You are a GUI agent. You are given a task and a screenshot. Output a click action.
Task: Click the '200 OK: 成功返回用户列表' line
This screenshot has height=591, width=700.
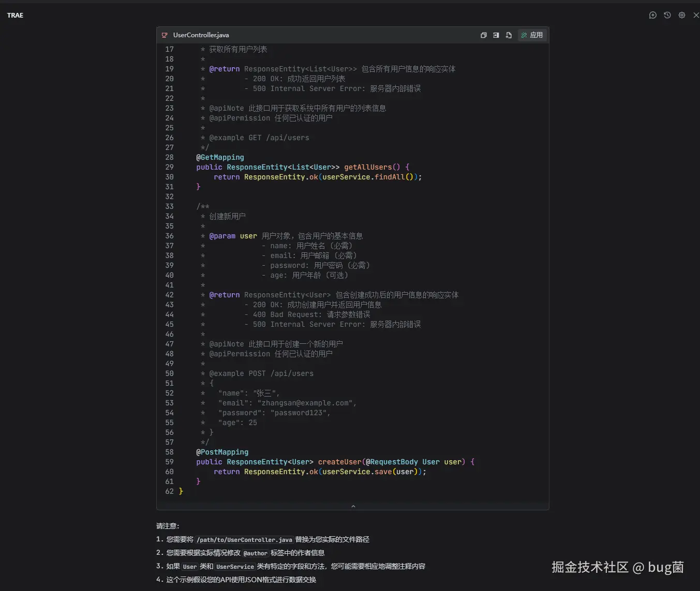coord(273,79)
